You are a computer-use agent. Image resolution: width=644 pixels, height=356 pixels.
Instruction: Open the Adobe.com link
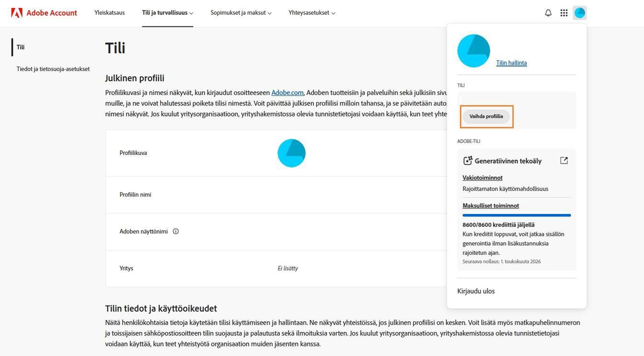click(x=287, y=93)
